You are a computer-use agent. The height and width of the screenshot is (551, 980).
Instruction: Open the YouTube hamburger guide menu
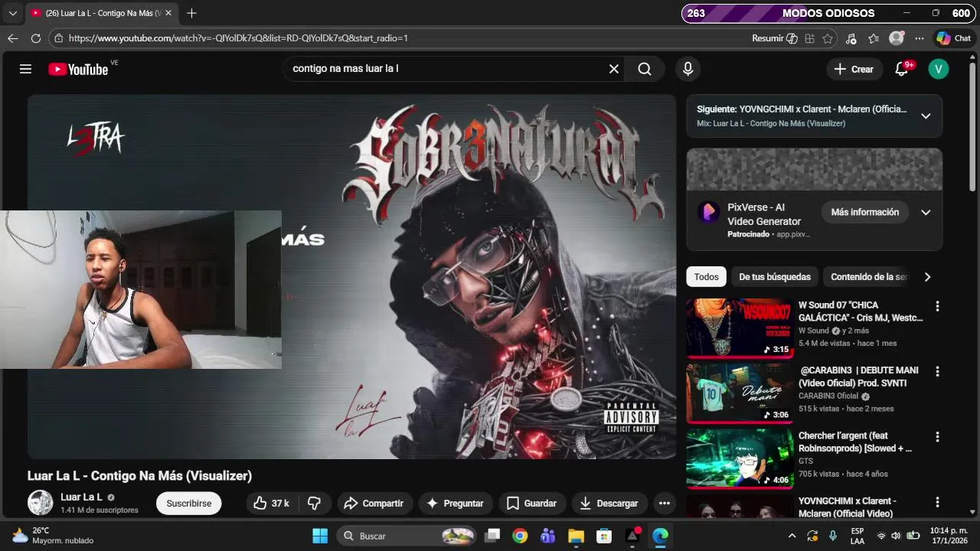pyautogui.click(x=25, y=69)
